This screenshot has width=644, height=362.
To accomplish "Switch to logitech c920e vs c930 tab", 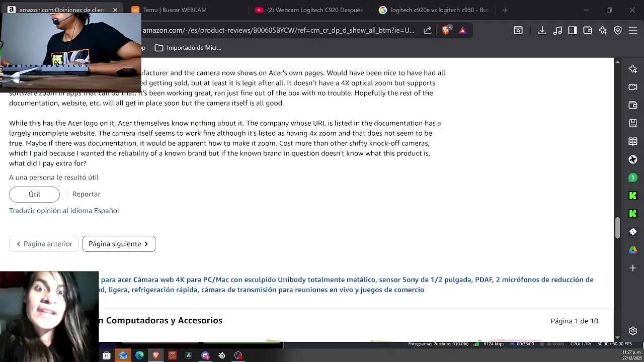I will point(434,10).
